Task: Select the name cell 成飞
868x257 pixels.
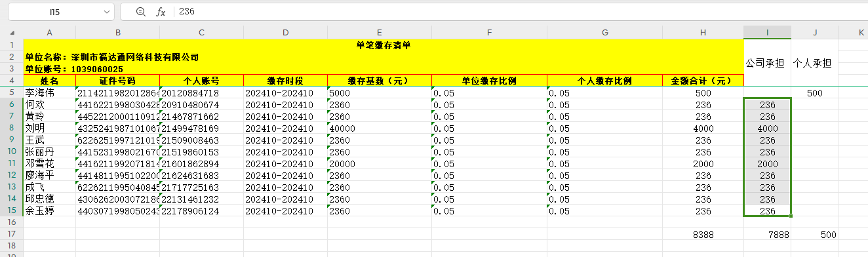Action: 50,187
